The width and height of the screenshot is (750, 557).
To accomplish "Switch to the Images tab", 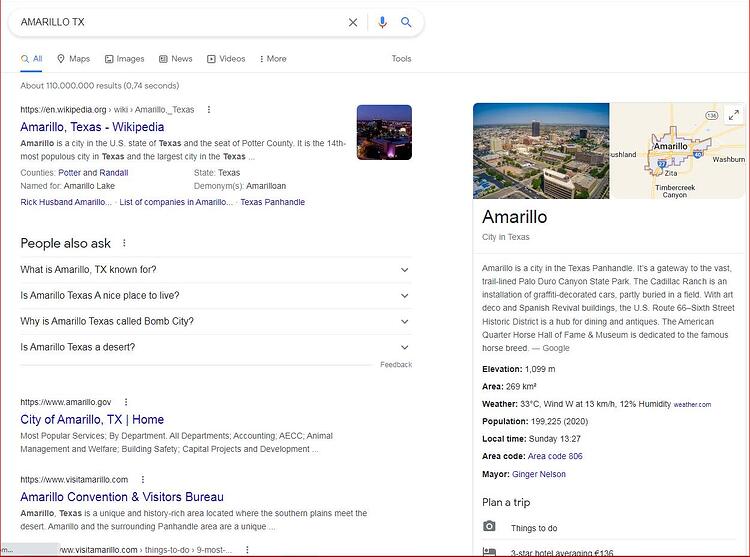I will pyautogui.click(x=124, y=59).
